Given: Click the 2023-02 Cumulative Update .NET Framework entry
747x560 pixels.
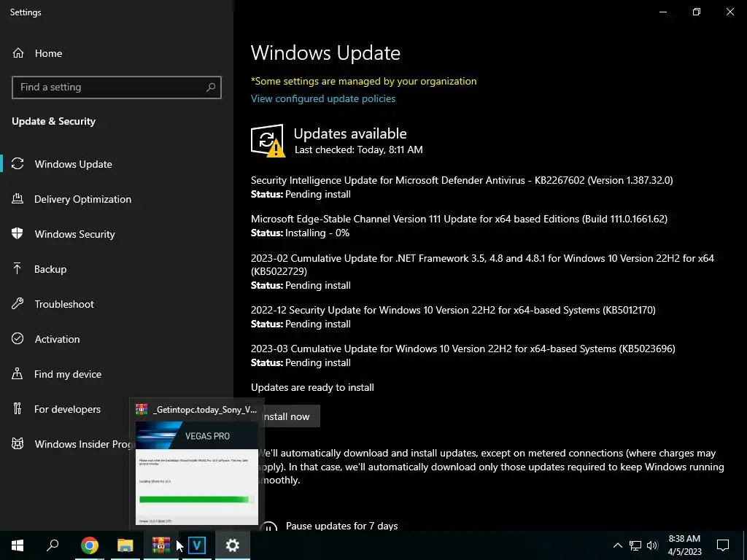Looking at the screenshot, I should tap(482, 265).
